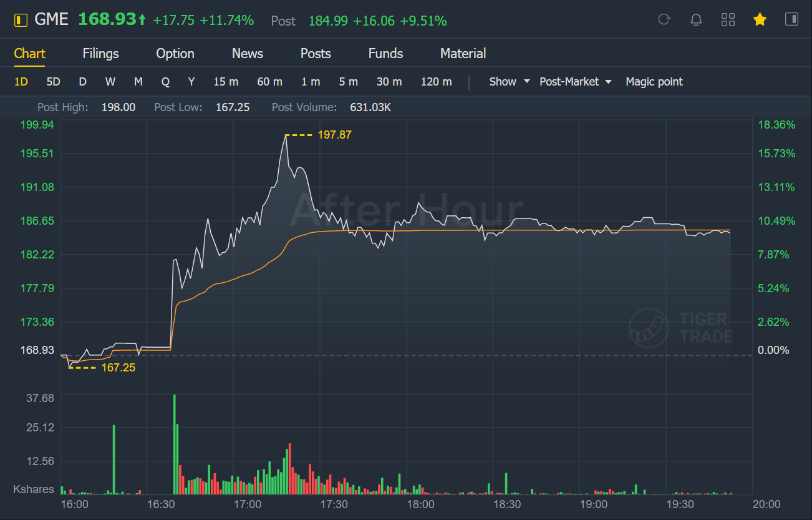Select the W weekly timeframe

(110, 82)
